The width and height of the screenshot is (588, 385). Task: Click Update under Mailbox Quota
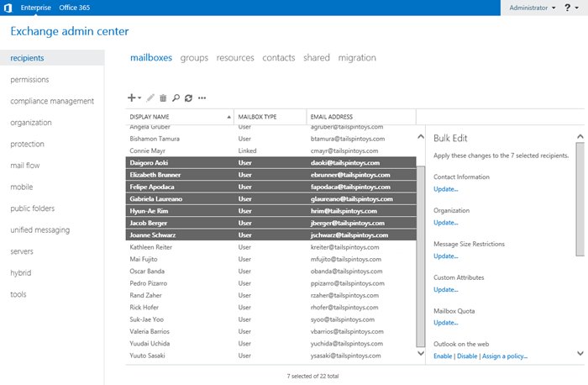pos(445,323)
